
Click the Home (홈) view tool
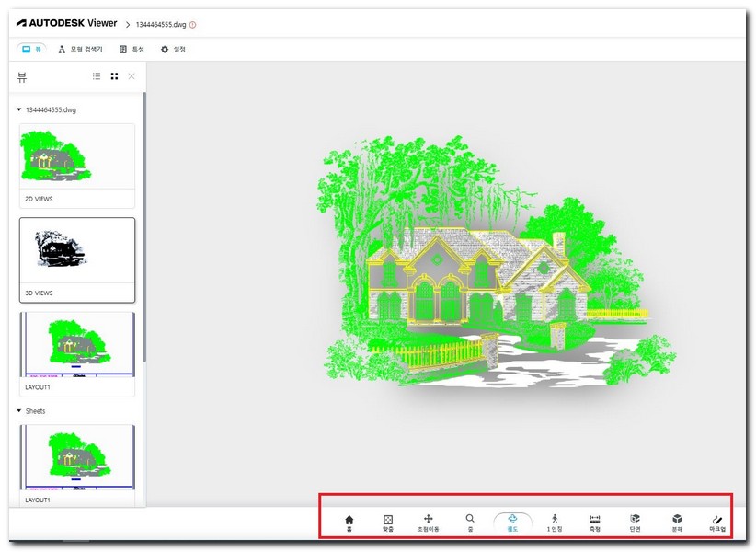coord(349,523)
